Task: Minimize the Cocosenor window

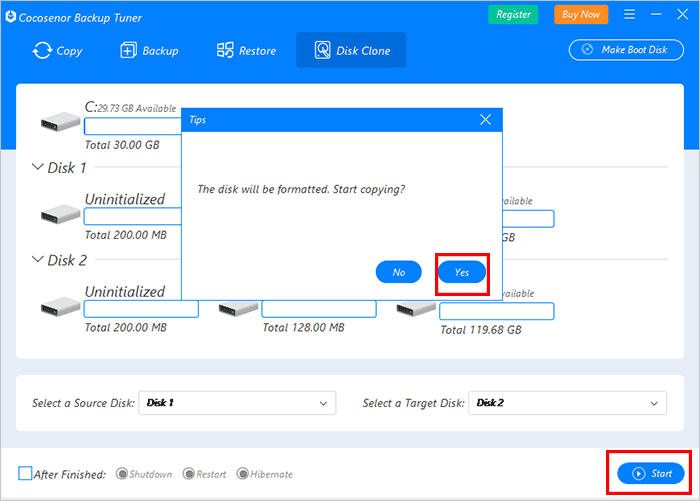Action: 656,14
